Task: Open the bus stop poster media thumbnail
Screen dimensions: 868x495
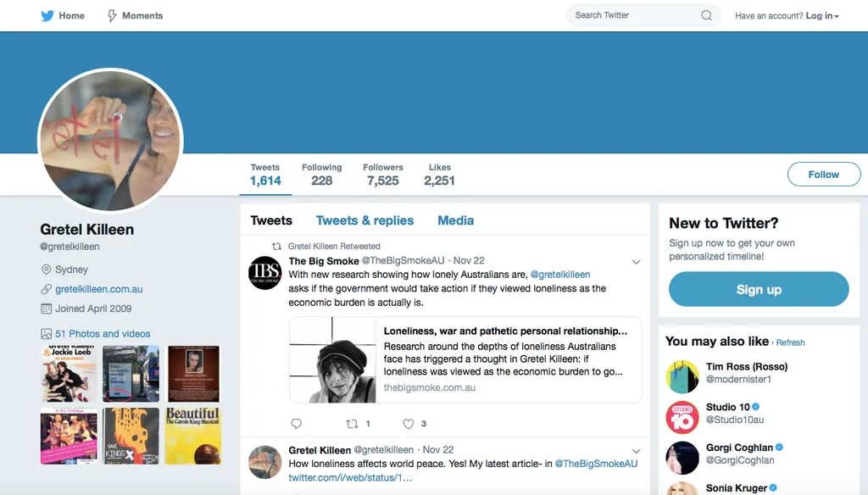Action: (x=131, y=374)
